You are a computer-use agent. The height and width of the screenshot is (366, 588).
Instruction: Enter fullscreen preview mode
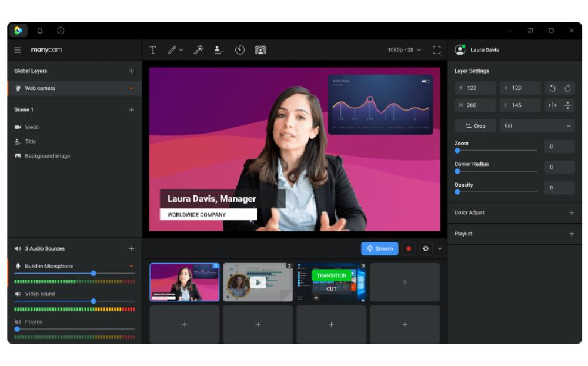tap(435, 50)
